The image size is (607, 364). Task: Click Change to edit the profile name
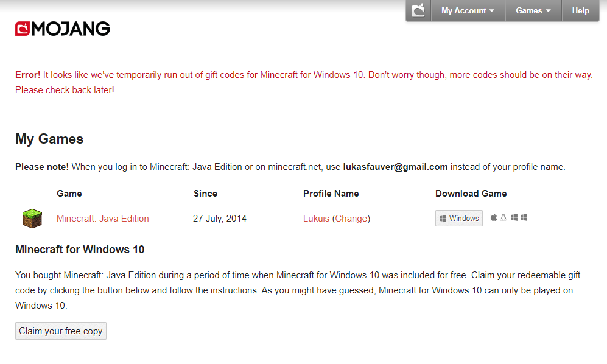[x=351, y=219]
